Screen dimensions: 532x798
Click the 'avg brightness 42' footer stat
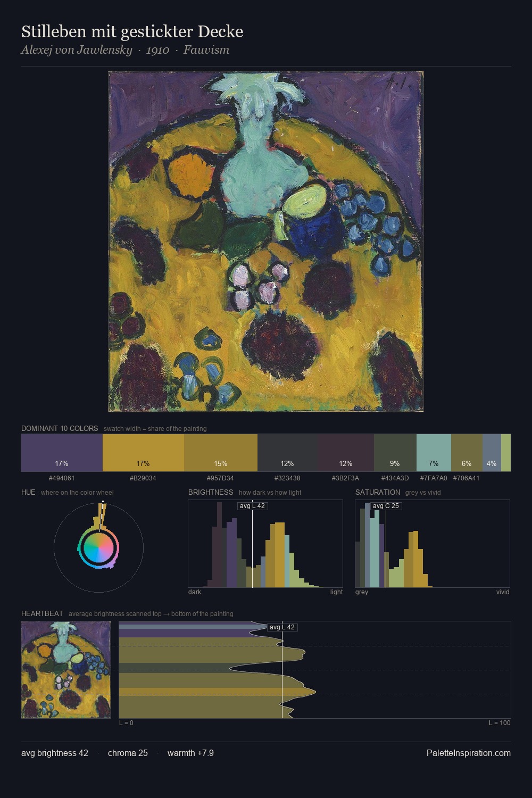[55, 753]
